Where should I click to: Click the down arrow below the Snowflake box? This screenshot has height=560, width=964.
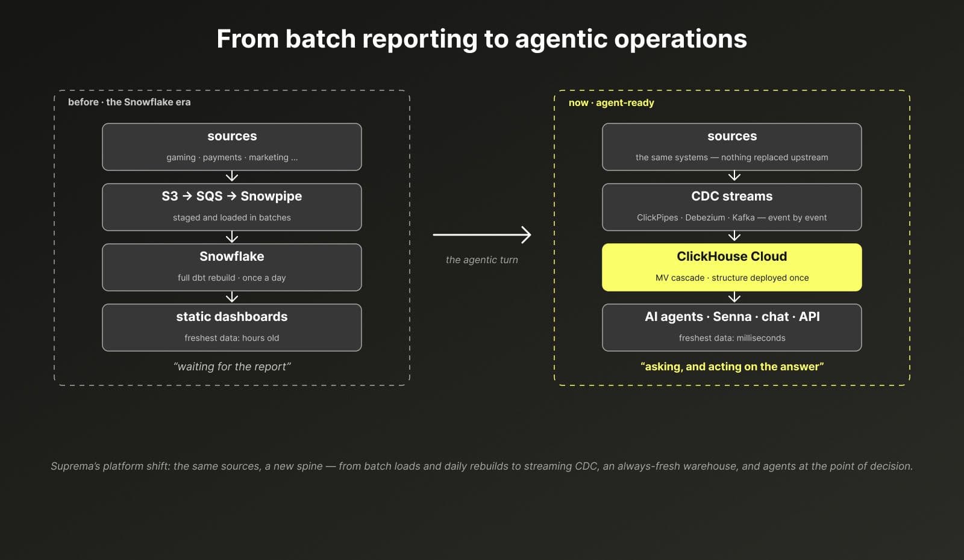click(232, 297)
